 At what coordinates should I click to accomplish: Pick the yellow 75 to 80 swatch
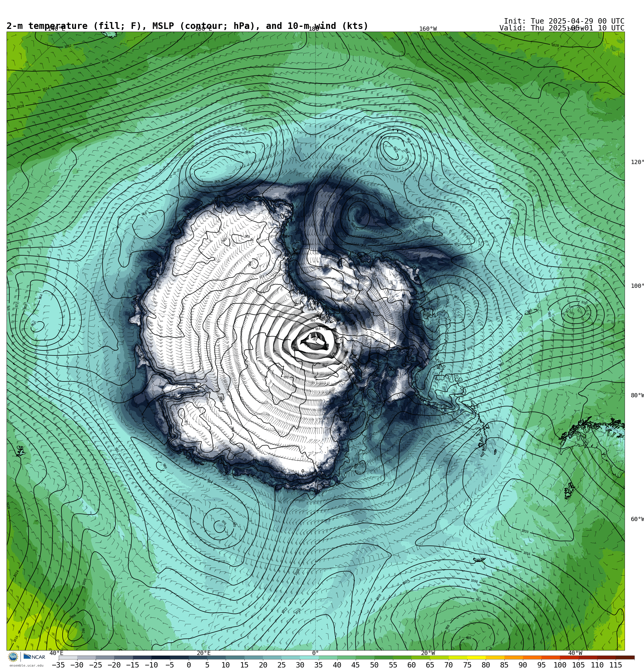(x=476, y=657)
